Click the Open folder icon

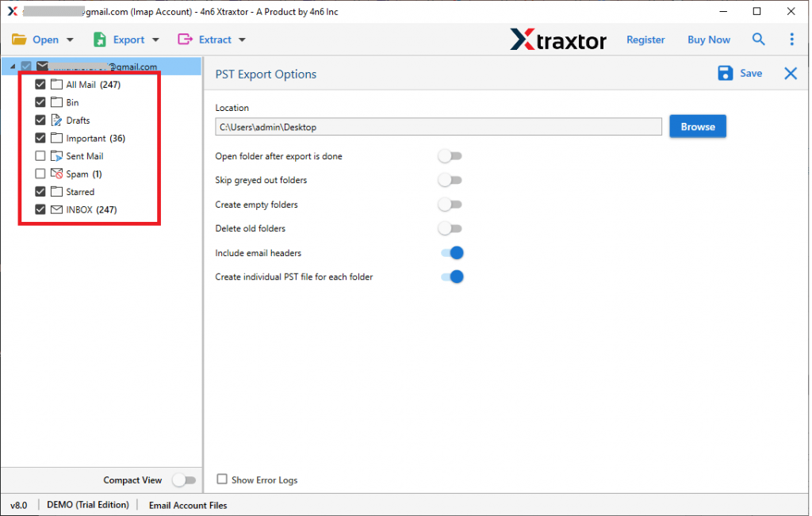point(19,39)
